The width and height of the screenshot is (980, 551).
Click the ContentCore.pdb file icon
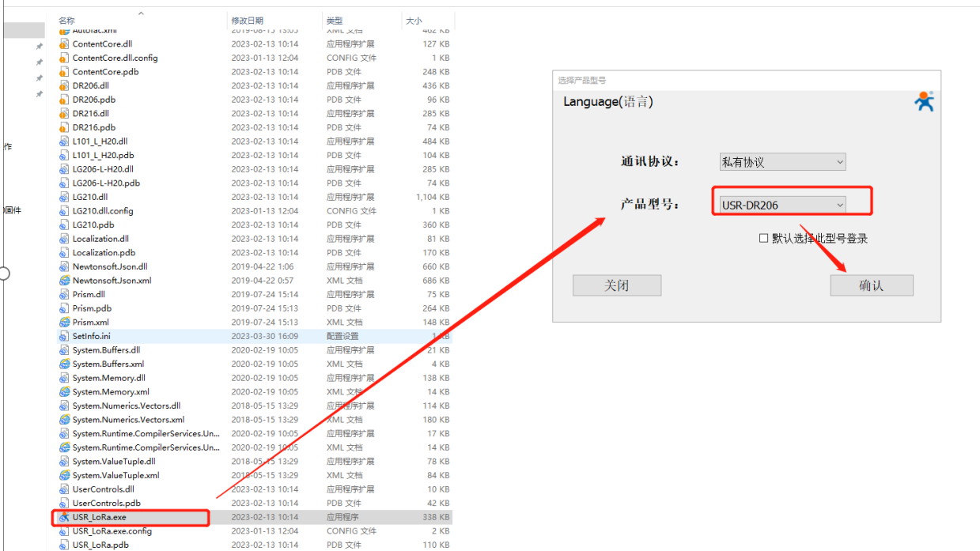pos(65,72)
